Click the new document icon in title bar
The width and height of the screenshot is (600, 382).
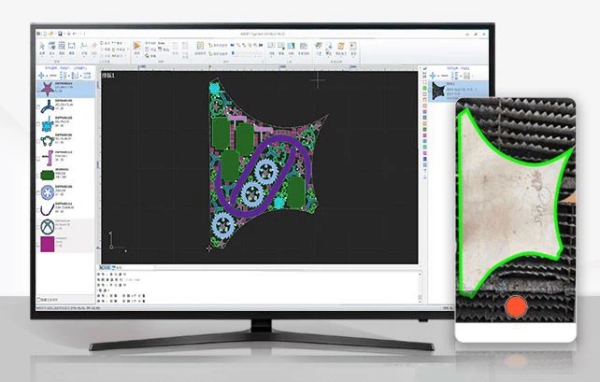45,34
